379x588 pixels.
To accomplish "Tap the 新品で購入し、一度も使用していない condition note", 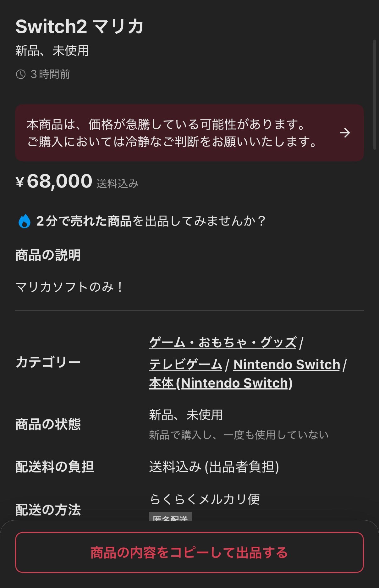I will pos(239,435).
